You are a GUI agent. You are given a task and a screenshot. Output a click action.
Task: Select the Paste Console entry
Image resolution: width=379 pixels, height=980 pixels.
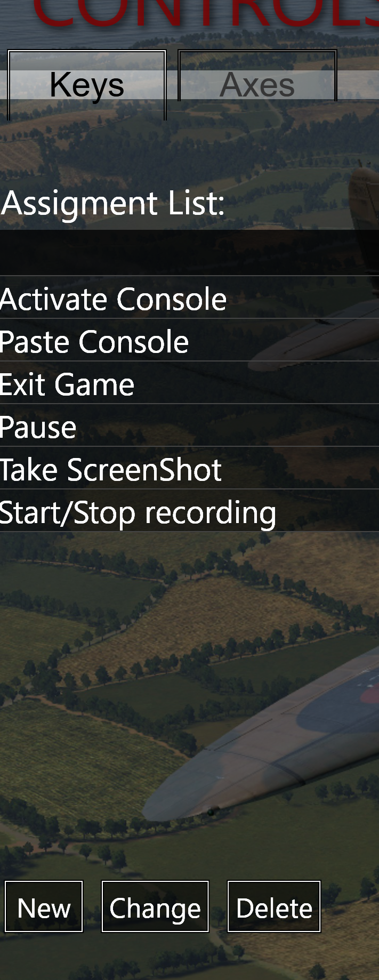point(189,341)
